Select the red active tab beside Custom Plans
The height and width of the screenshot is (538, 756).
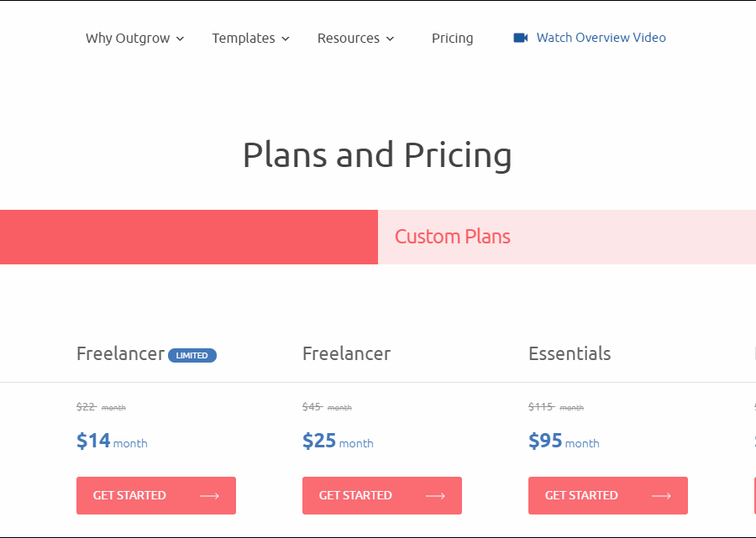coord(189,237)
